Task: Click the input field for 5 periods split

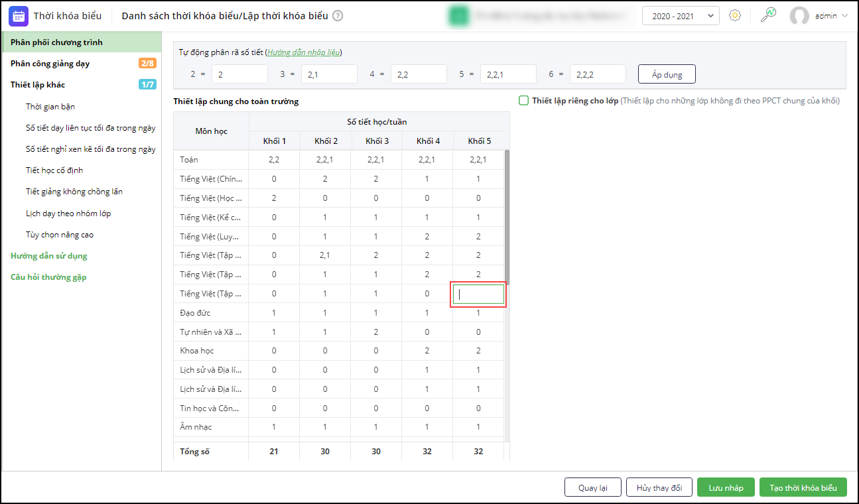Action: pos(508,74)
